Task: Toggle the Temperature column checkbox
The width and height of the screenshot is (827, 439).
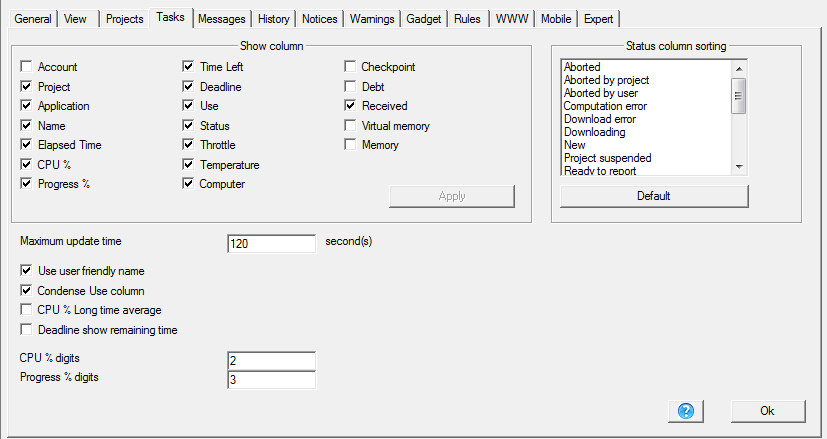Action: click(x=188, y=164)
